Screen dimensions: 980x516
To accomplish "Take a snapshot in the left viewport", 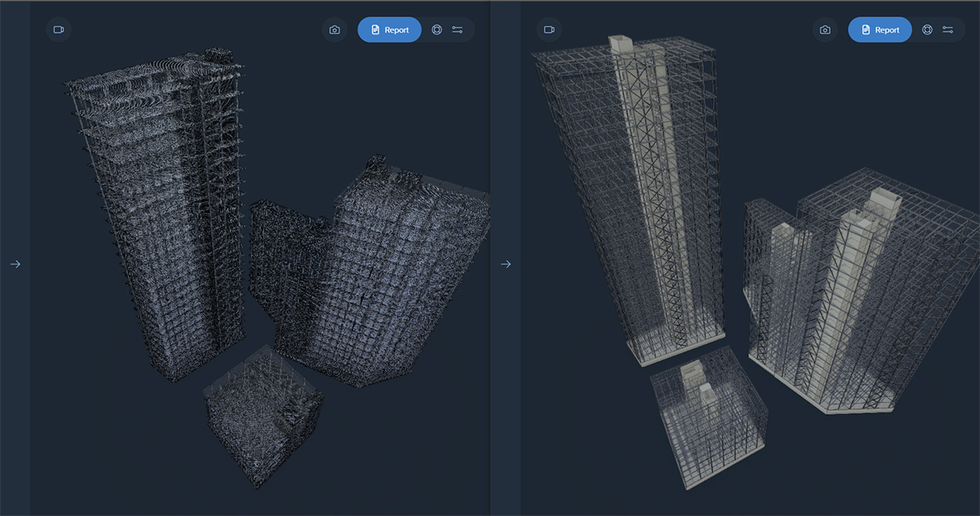I will [x=335, y=29].
